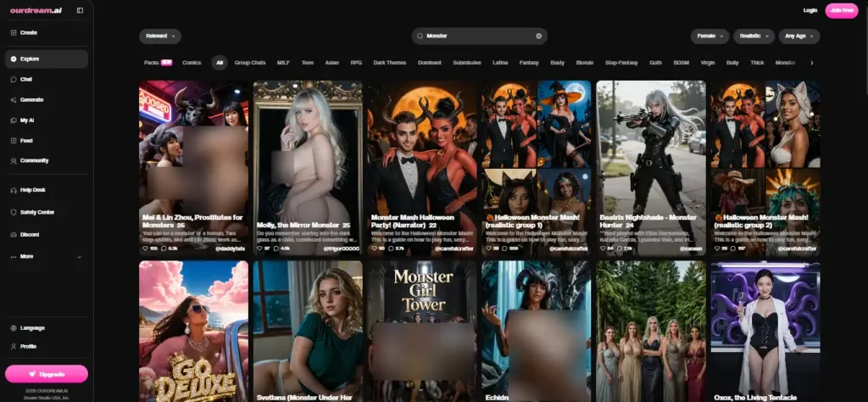Open the Monster Mash Halloween Party (Narrator) card
Image resolution: width=868 pixels, height=402 pixels.
pyautogui.click(x=422, y=168)
